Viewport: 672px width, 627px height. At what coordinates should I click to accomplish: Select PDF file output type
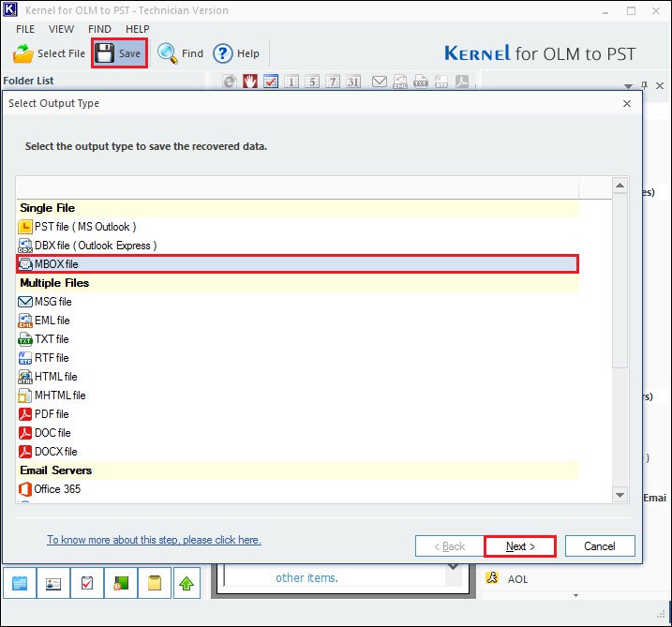51,414
